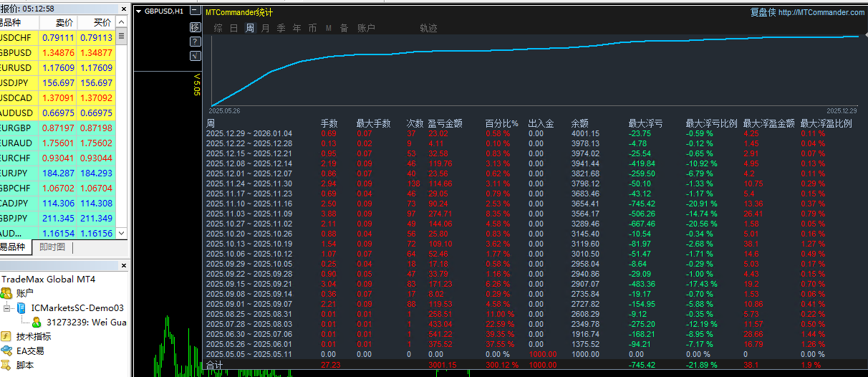Select the AUDUSD row in market watch
The height and width of the screenshot is (377, 868).
tap(57, 113)
